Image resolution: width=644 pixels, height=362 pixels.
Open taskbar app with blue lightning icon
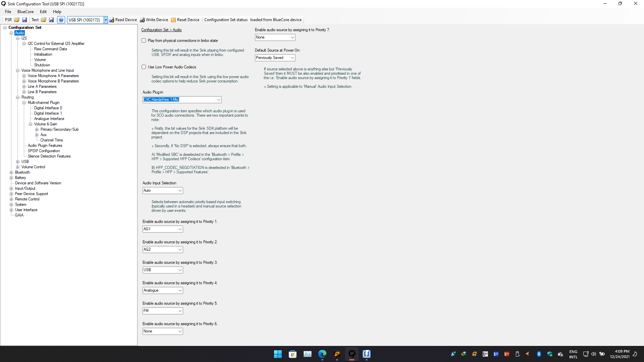coord(367,354)
